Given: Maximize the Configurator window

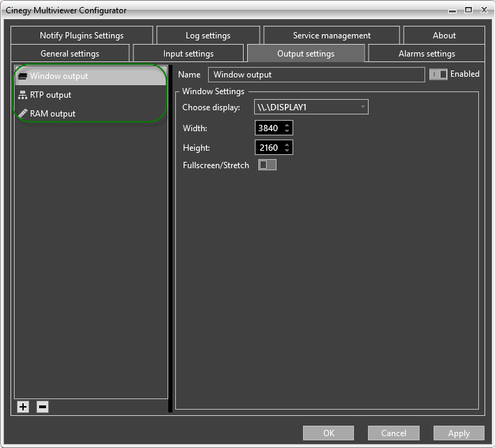Looking at the screenshot, I should click(x=468, y=10).
